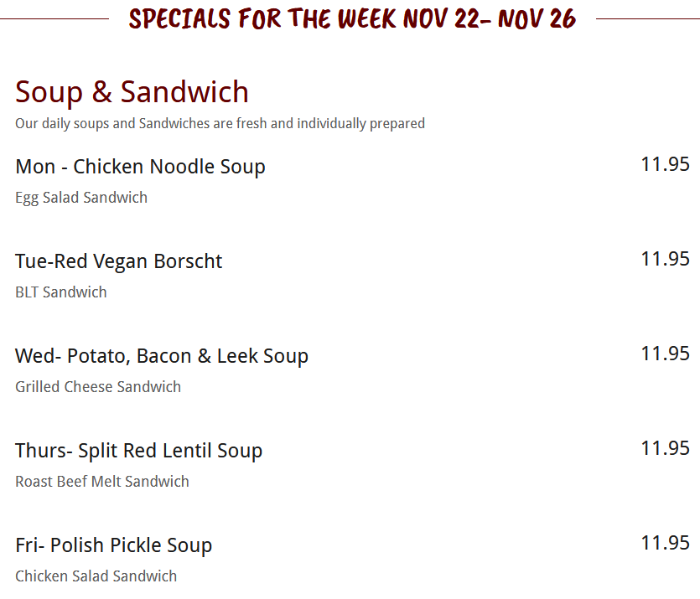Click the Chicken Salad Sandwich description
The image size is (700, 599).
coord(96,576)
